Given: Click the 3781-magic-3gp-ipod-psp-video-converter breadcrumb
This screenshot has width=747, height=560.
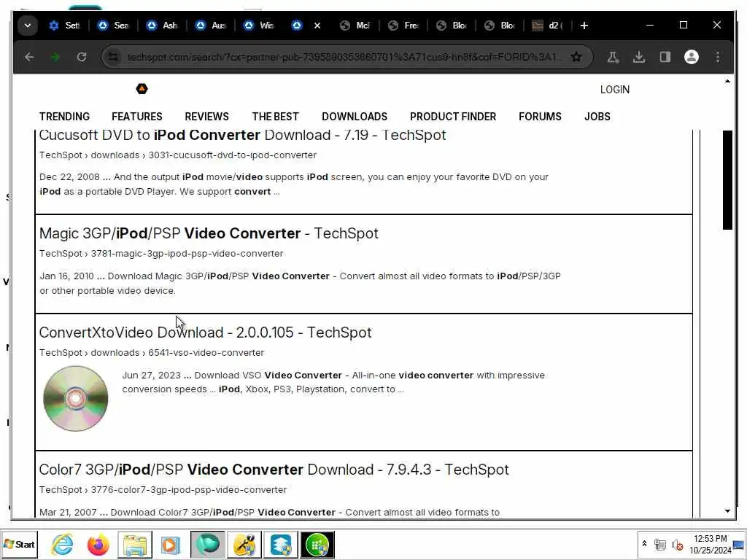Looking at the screenshot, I should pos(187,254).
